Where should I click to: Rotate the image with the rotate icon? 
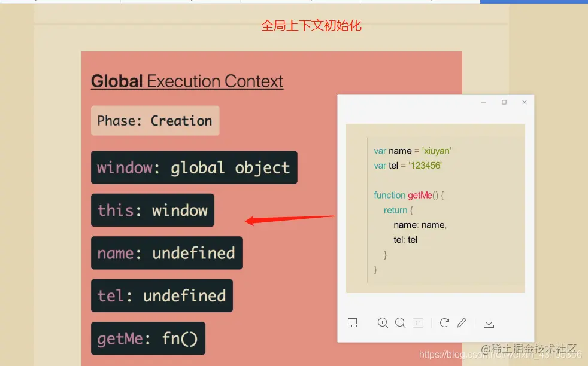click(444, 322)
